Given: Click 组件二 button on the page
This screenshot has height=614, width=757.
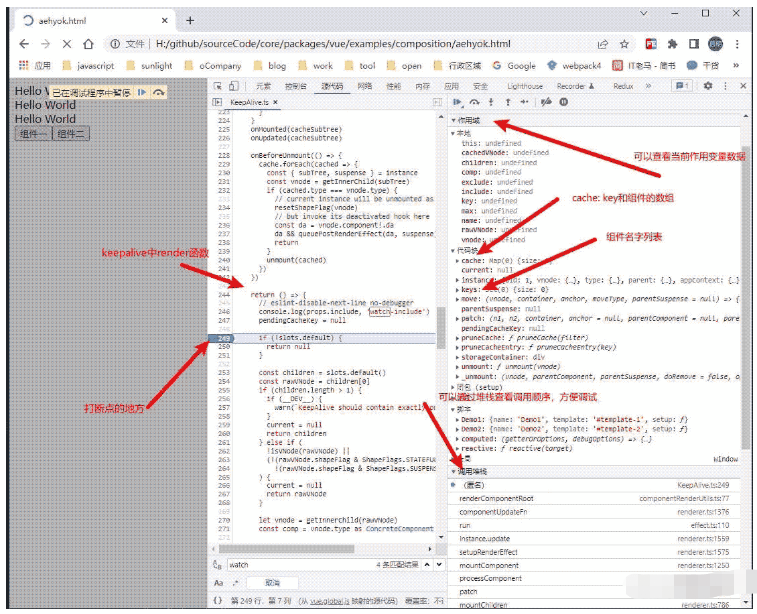Looking at the screenshot, I should click(70, 134).
